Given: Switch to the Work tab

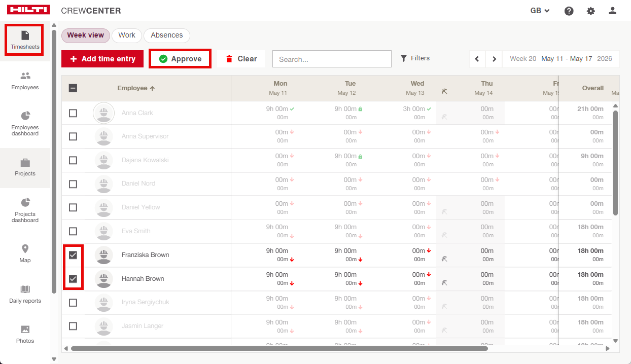Looking at the screenshot, I should tap(127, 35).
